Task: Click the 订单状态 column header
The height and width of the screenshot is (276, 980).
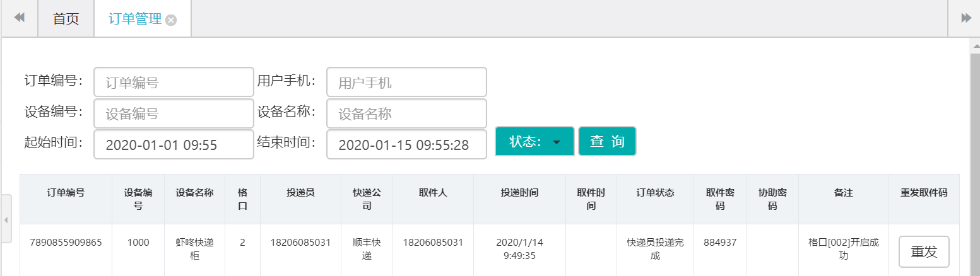Action: point(655,193)
